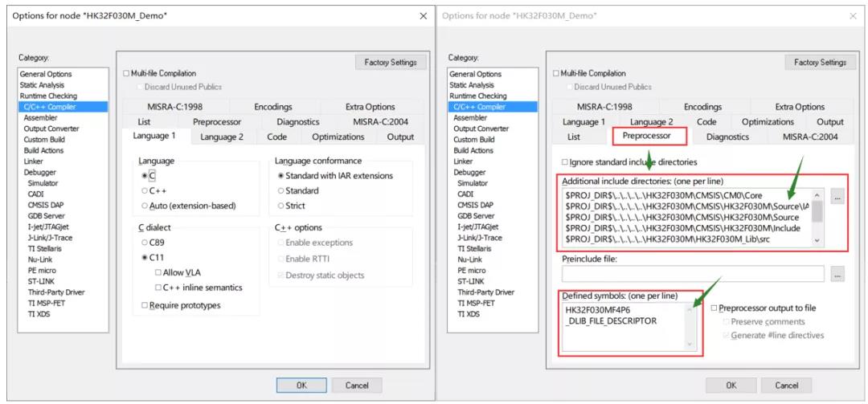Toggle Multi-file Compilation in right dialog

pos(556,73)
